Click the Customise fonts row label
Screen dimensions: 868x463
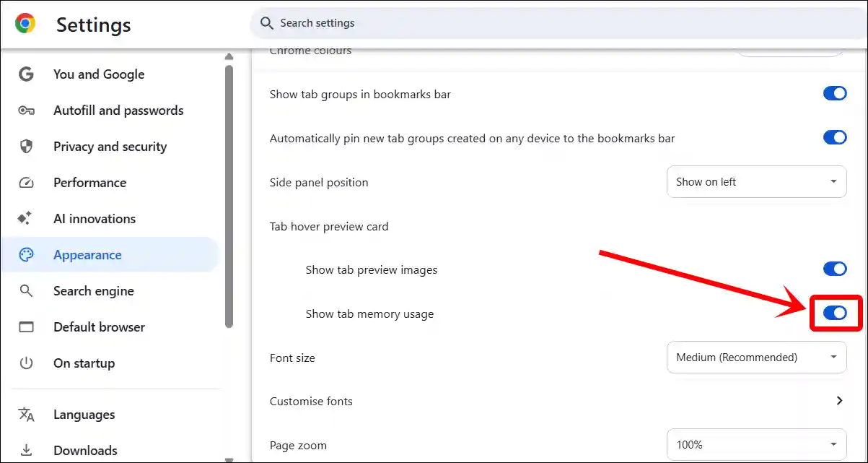pyautogui.click(x=311, y=401)
